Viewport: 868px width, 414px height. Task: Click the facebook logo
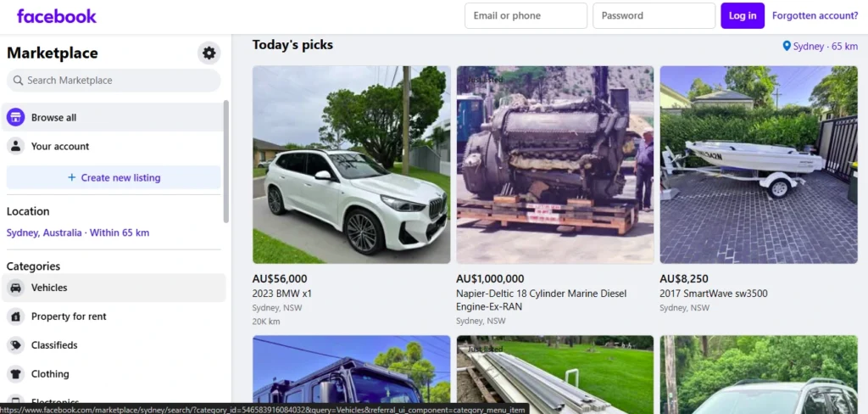57,16
